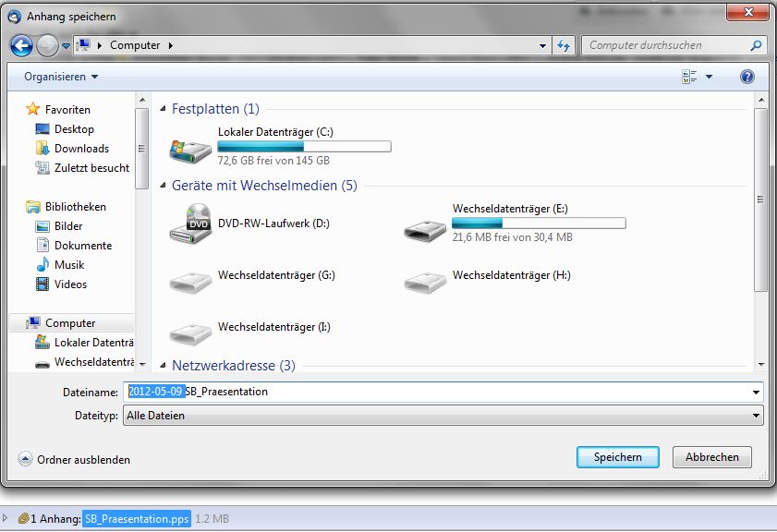Open the Dateityp dropdown
Screen dimensions: 777x532
[443, 416]
